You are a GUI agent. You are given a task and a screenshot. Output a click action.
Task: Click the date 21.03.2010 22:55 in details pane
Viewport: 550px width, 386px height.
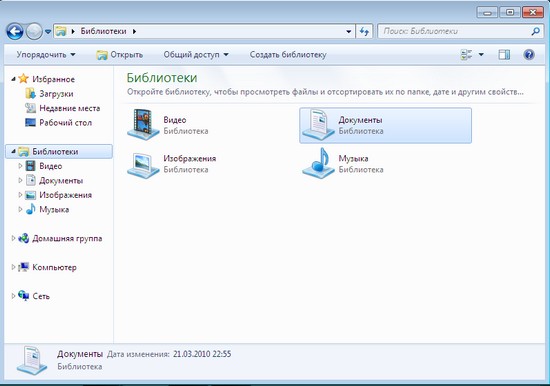coord(202,354)
